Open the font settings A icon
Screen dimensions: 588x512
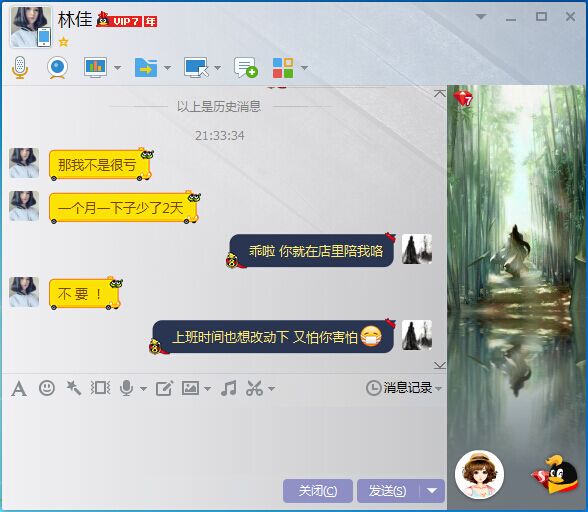(19, 389)
